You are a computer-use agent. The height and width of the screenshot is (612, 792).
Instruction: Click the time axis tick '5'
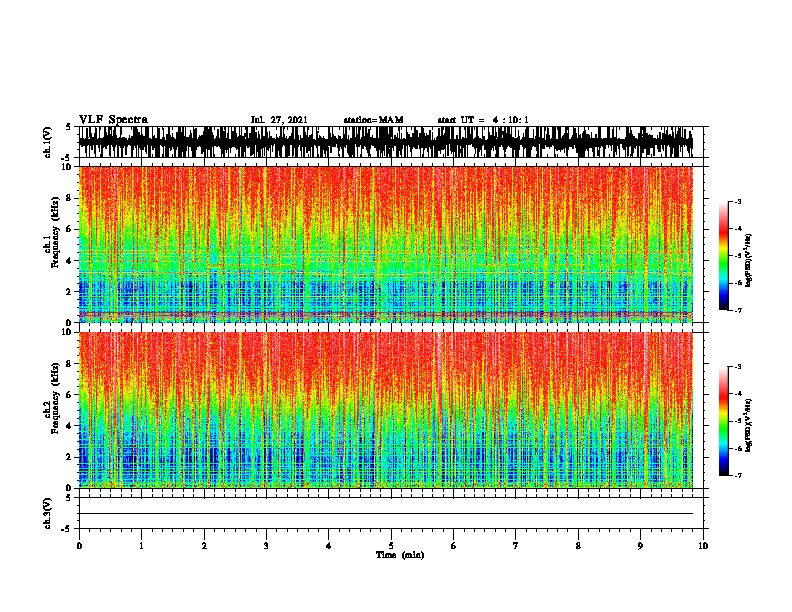point(391,546)
